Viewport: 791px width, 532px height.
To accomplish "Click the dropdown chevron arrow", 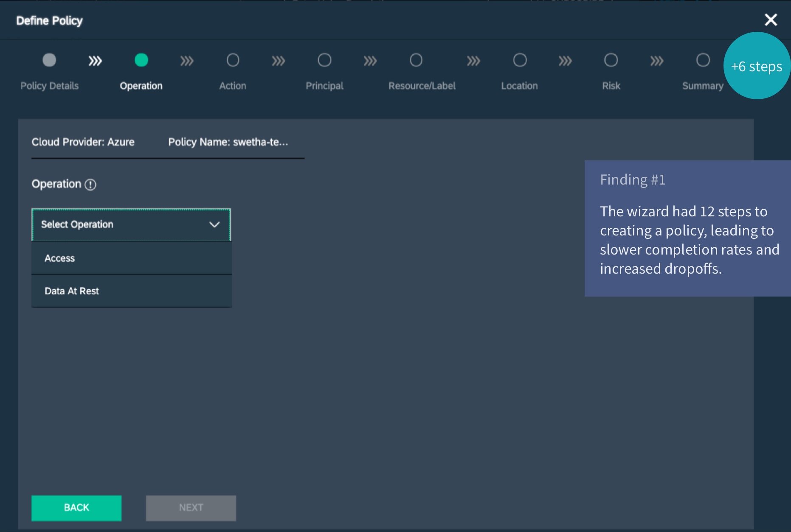I will pos(214,224).
